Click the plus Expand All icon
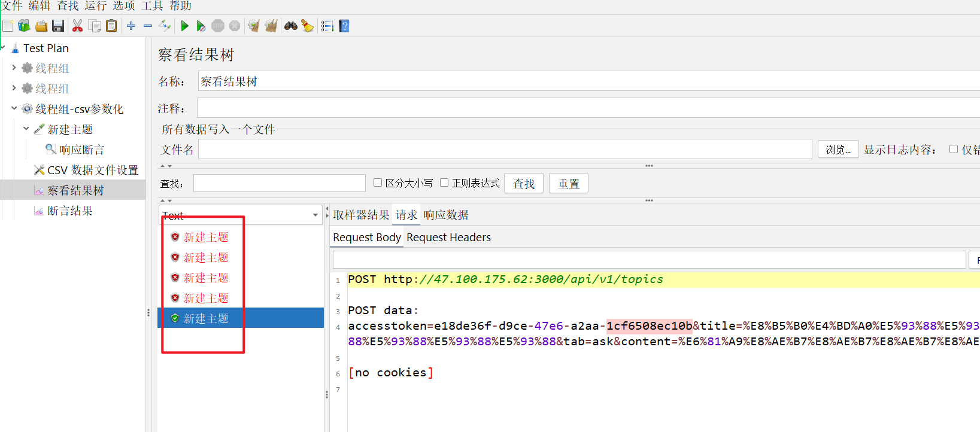 (x=131, y=26)
